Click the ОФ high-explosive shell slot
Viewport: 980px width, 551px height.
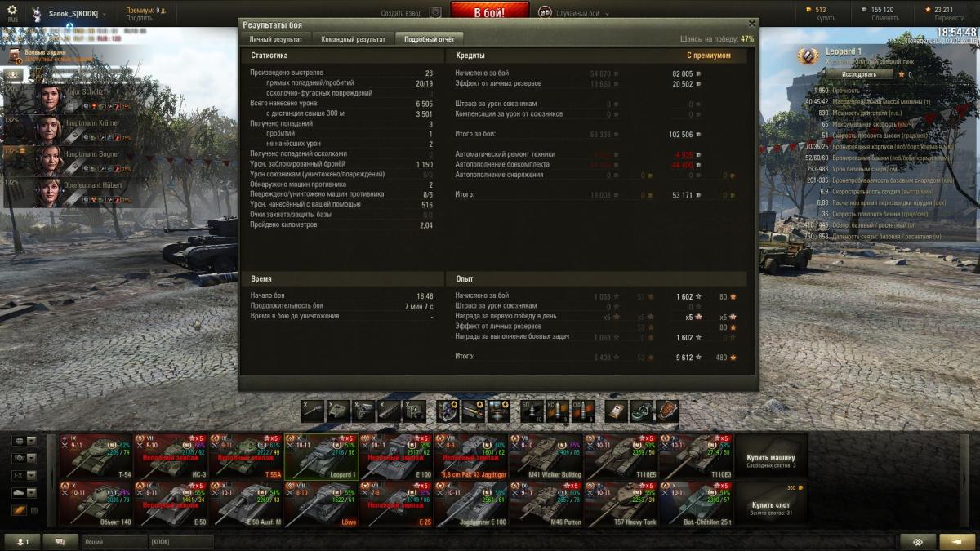pyautogui.click(x=583, y=411)
